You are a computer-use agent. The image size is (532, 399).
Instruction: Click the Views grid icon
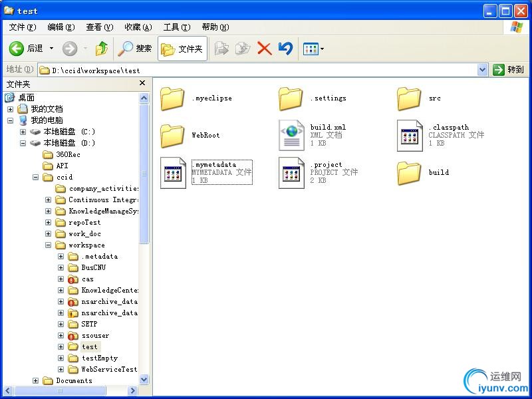(311, 49)
